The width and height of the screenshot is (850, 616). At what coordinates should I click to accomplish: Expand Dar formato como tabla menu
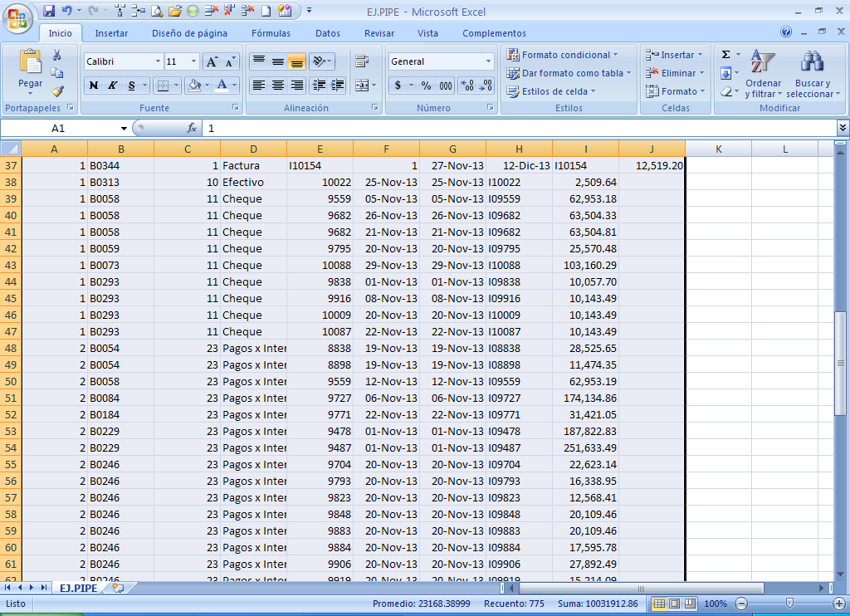pos(569,73)
